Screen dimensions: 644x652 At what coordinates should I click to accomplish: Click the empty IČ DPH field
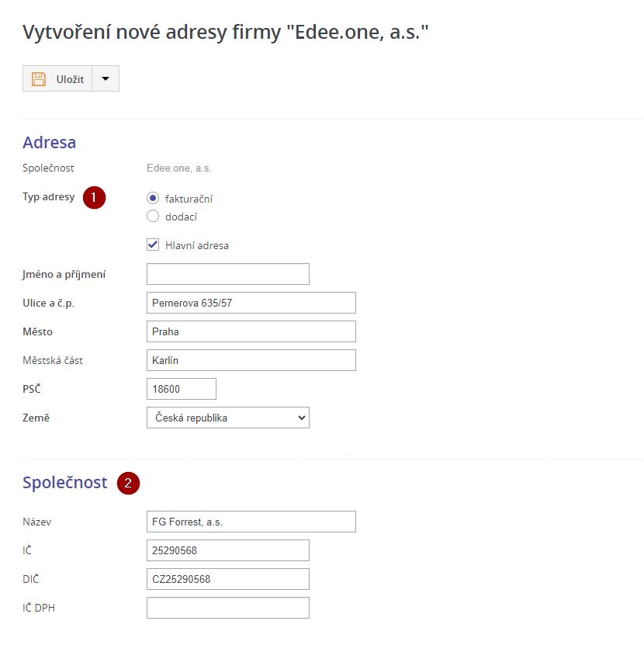[227, 608]
